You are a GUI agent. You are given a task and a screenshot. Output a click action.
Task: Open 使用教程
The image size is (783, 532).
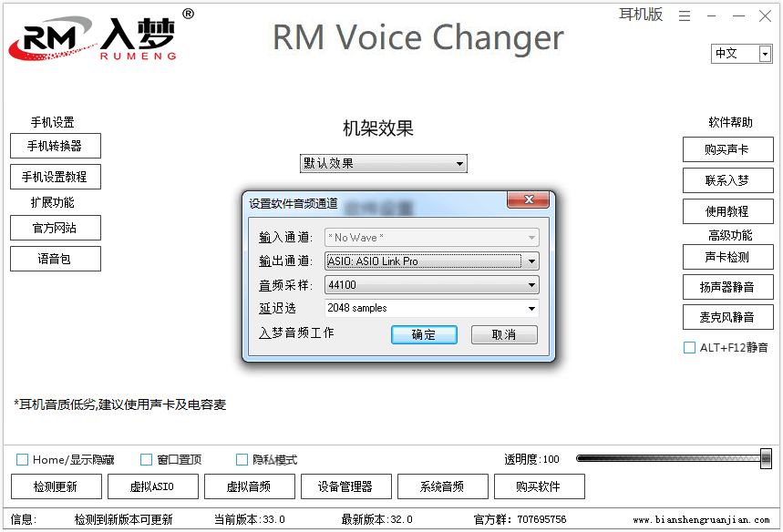728,211
